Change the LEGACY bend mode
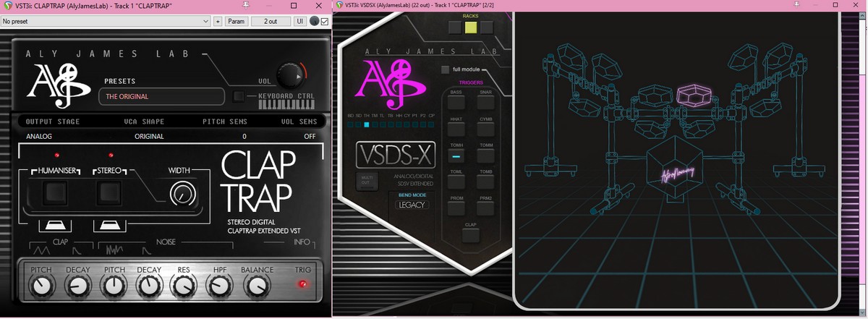This screenshot has height=319, width=868. coord(411,205)
